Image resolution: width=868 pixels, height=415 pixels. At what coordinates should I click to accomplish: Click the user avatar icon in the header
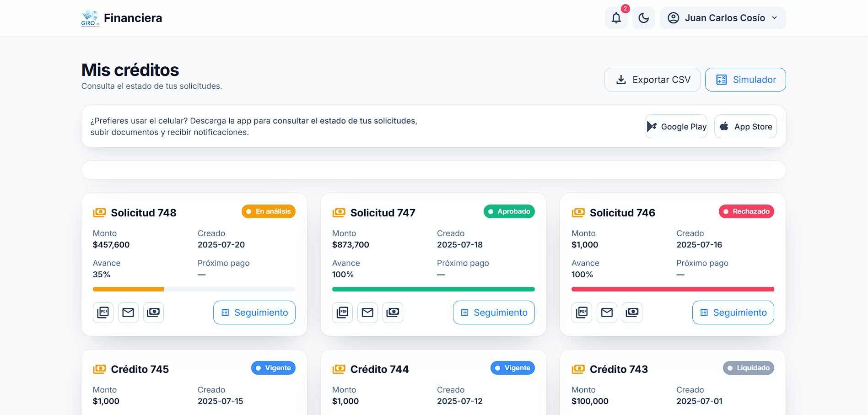point(673,17)
